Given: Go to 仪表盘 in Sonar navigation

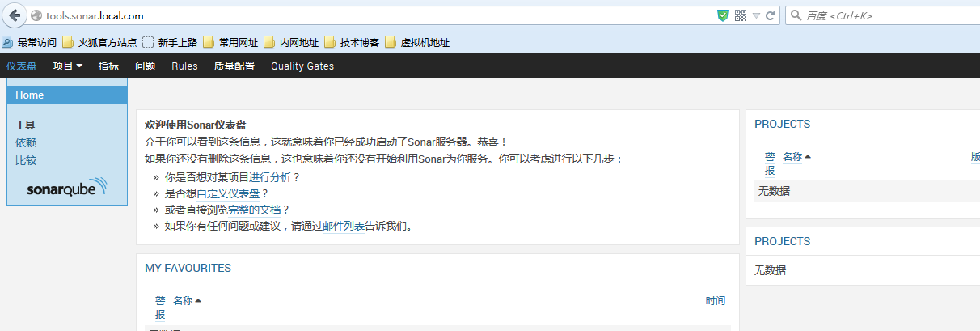Looking at the screenshot, I should click(22, 66).
